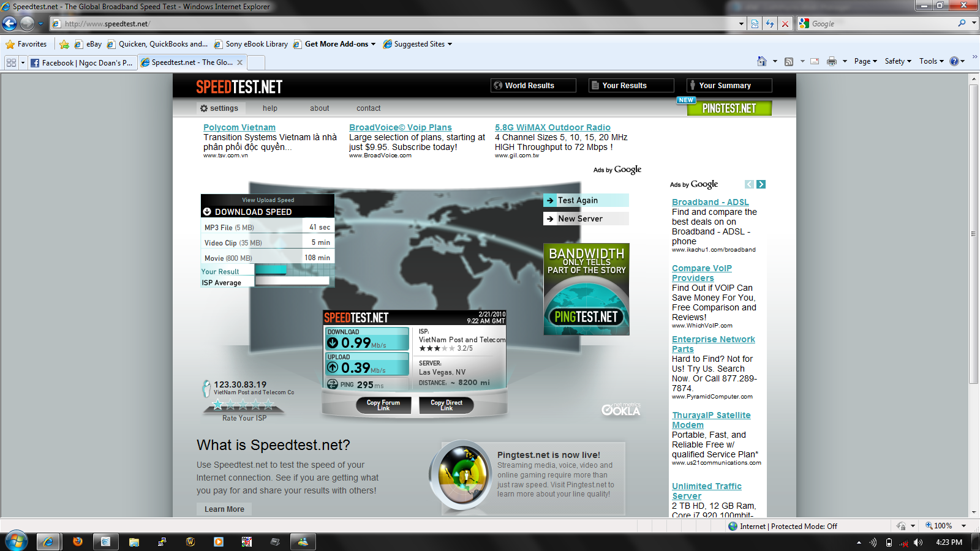Image resolution: width=980 pixels, height=551 pixels.
Task: Click the volume speaker tray icon
Action: coord(918,542)
